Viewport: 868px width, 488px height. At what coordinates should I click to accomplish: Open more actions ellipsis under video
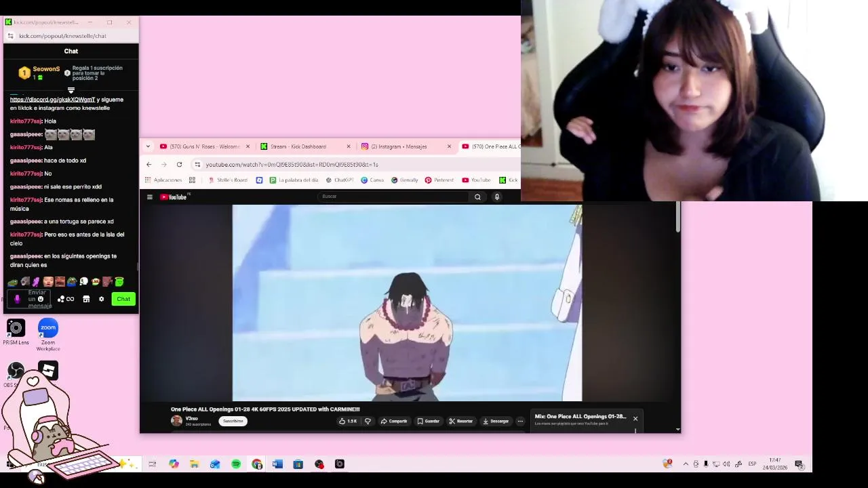(x=520, y=421)
